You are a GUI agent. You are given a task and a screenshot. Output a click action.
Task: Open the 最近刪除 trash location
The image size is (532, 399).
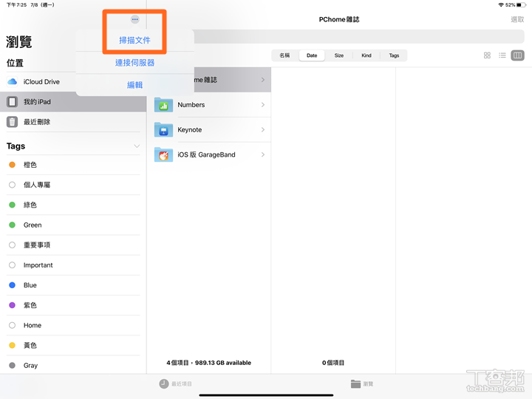pos(73,122)
